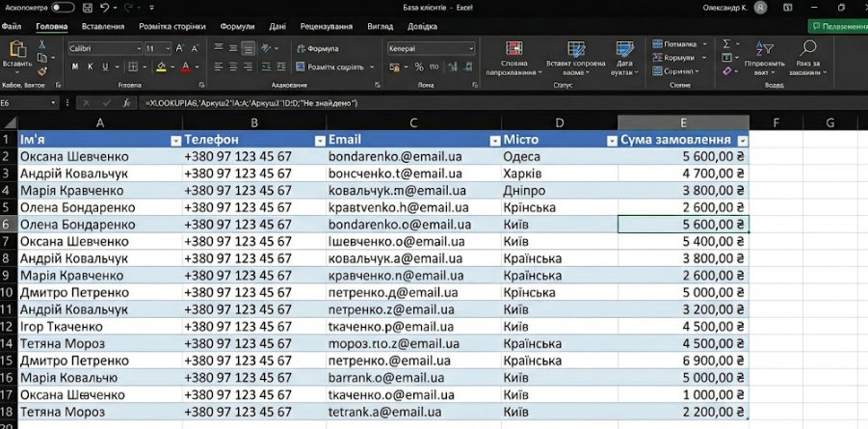The image size is (868, 429).
Task: Click the Center alignment icon
Action: tap(233, 67)
